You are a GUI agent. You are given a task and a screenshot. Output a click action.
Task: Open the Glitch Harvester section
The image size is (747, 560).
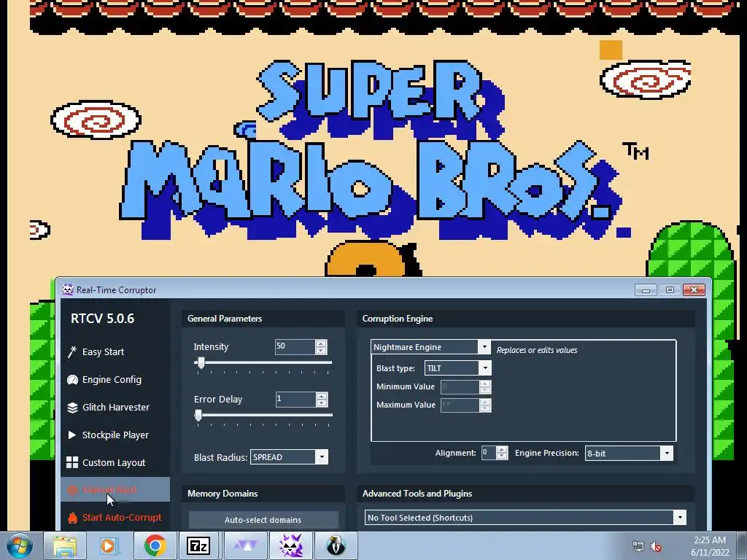[115, 407]
